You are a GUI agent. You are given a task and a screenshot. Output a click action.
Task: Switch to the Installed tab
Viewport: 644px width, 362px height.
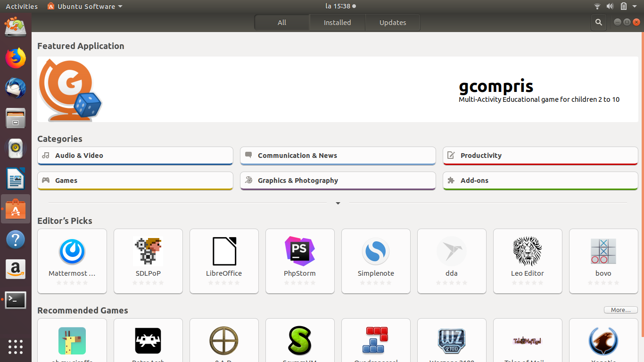point(337,22)
